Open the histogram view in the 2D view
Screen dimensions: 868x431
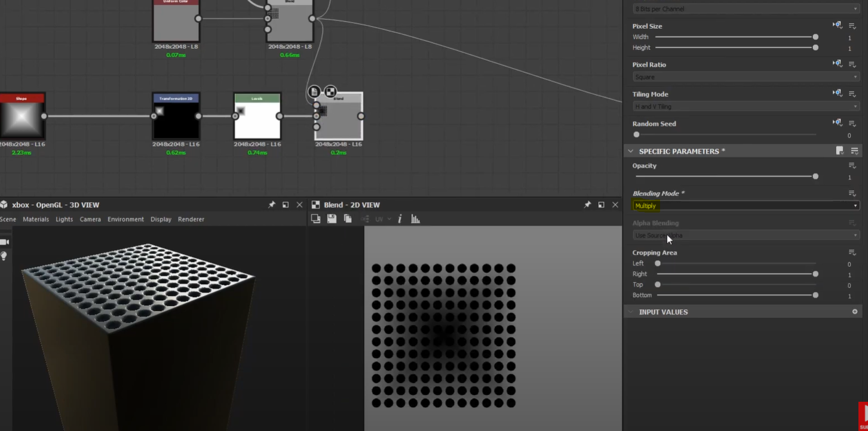[x=416, y=218]
